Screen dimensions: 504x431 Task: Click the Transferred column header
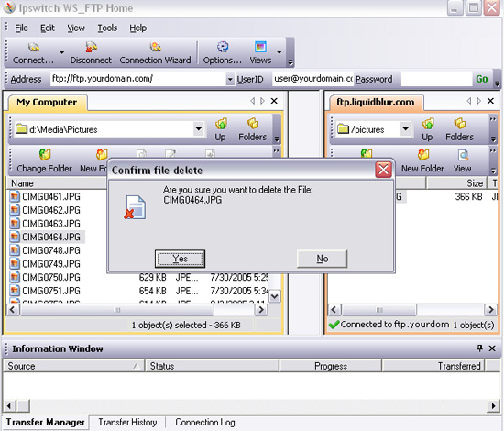433,366
